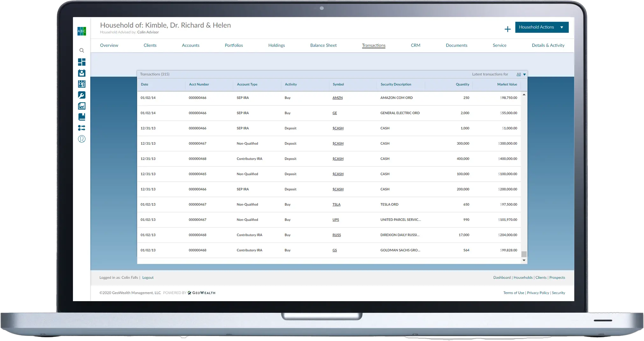Open the Details & Activity tab

[548, 45]
